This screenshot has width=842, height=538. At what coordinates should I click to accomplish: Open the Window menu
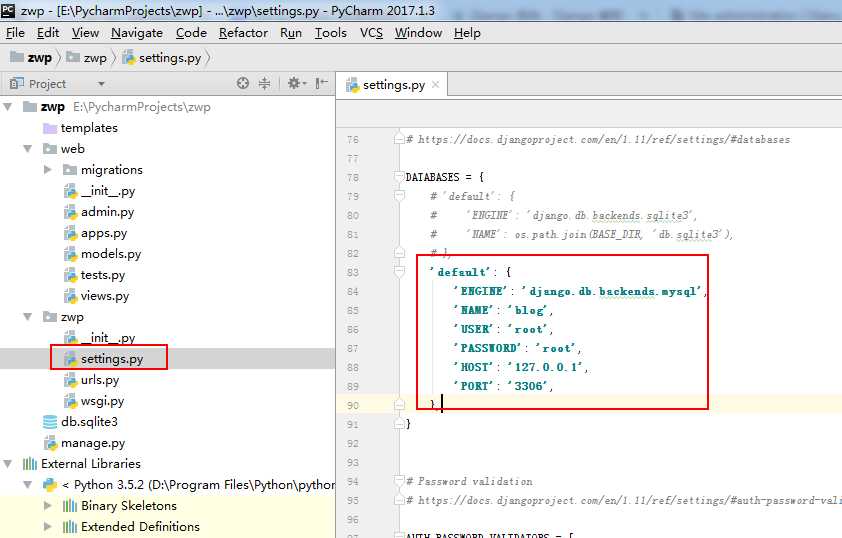(x=418, y=33)
